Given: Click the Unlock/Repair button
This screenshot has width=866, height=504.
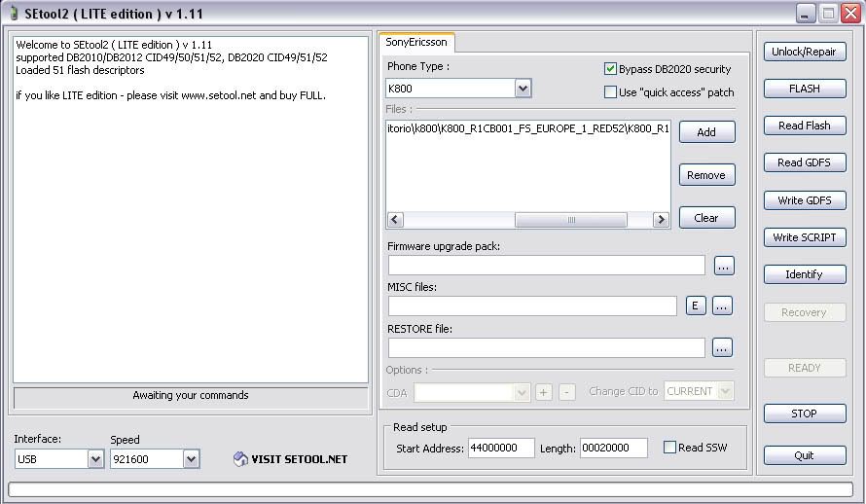Looking at the screenshot, I should coord(805,52).
